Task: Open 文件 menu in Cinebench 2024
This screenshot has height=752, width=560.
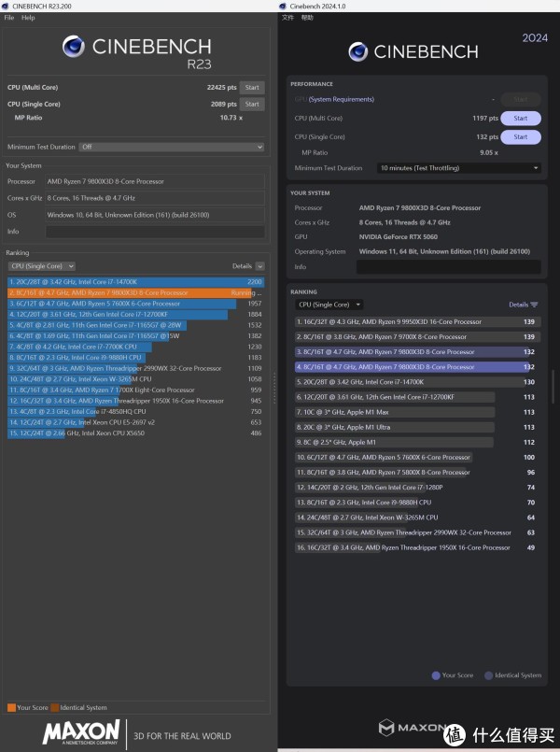Action: point(287,18)
